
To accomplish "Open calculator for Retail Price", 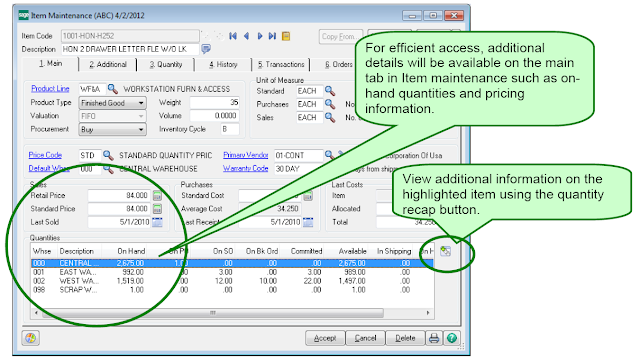I will [157, 195].
